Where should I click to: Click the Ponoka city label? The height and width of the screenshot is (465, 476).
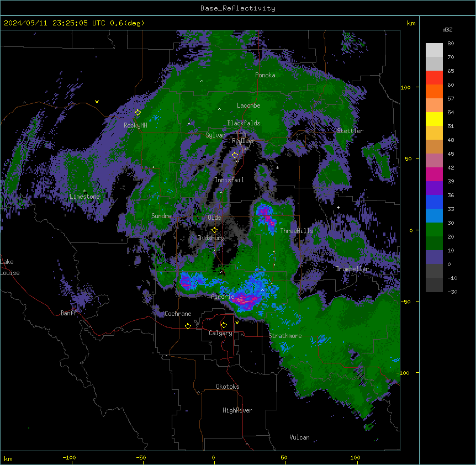pyautogui.click(x=265, y=75)
